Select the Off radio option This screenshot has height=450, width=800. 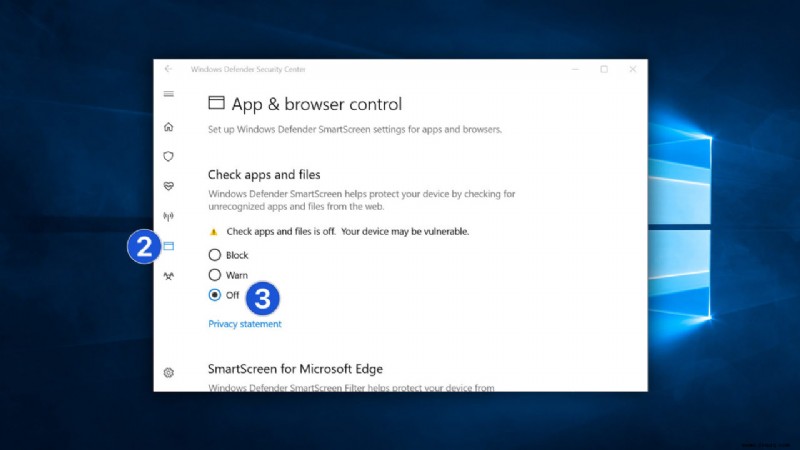tap(215, 295)
